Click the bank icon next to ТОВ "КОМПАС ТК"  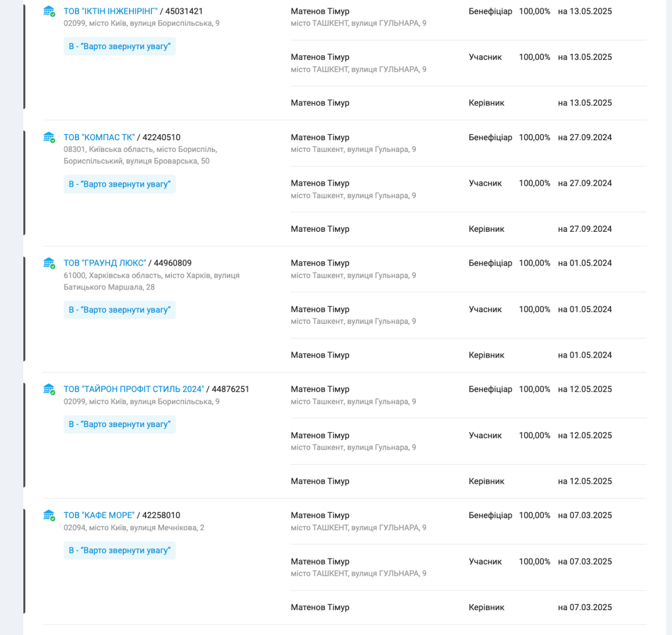coord(49,137)
